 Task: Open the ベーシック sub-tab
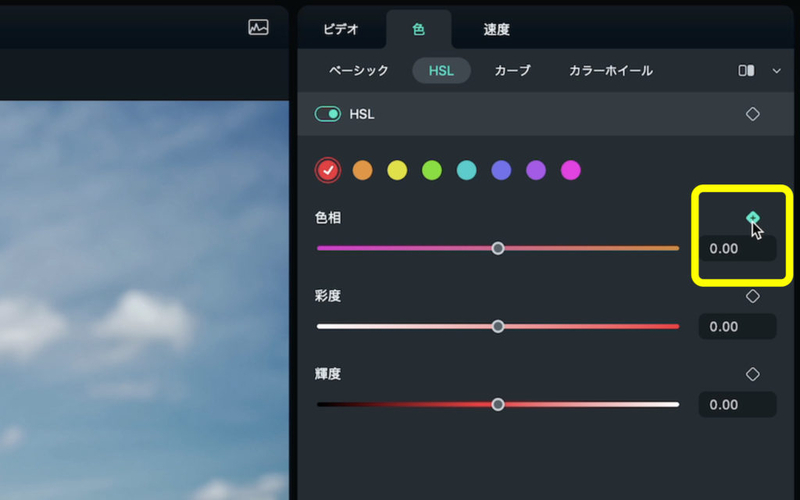pos(359,70)
